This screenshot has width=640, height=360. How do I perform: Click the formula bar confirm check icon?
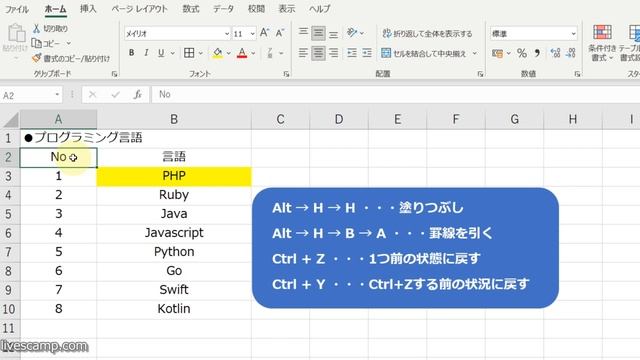click(x=116, y=95)
